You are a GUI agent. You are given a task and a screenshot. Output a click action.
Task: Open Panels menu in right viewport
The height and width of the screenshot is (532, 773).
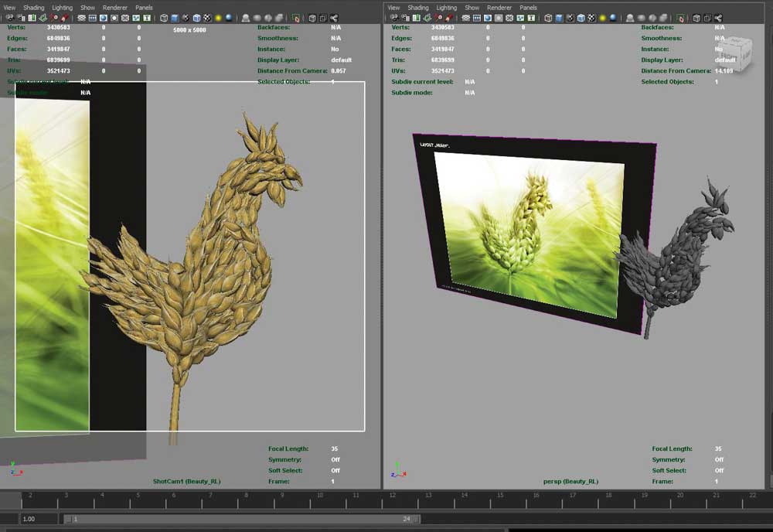tap(528, 8)
